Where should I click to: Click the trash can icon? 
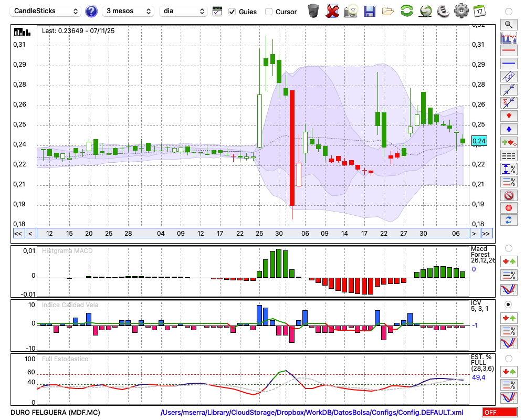pyautogui.click(x=313, y=11)
